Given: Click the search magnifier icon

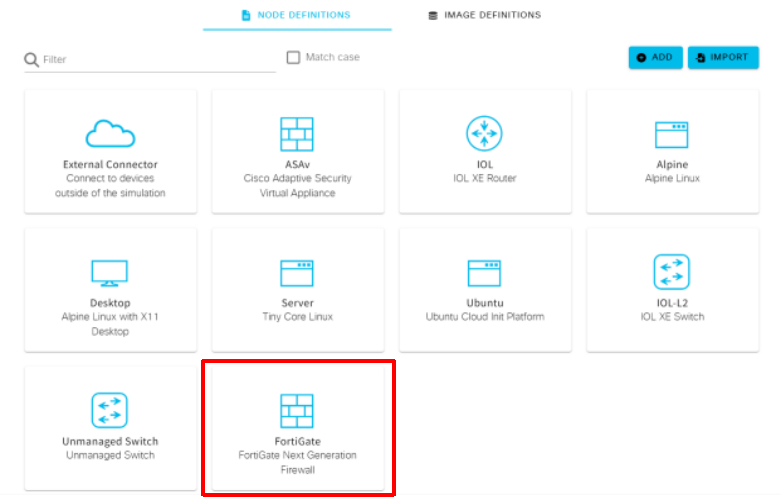Looking at the screenshot, I should [31, 60].
